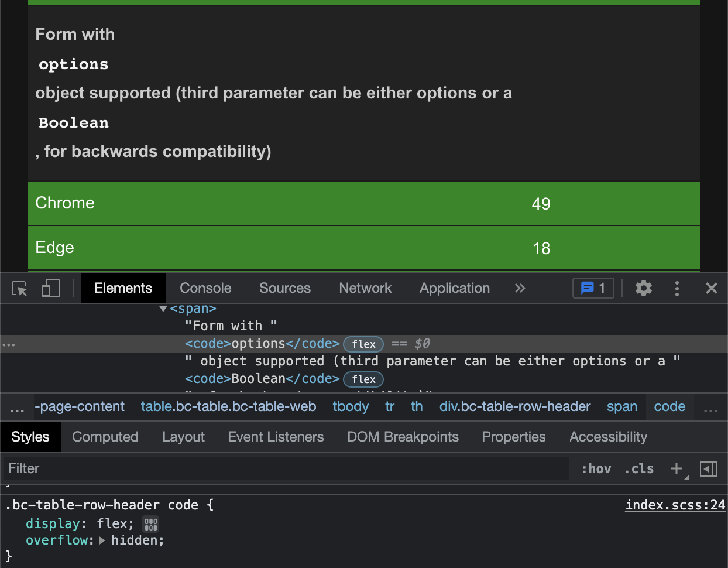This screenshot has width=728, height=568.
Task: Open the Event Listeners pane
Action: point(276,437)
